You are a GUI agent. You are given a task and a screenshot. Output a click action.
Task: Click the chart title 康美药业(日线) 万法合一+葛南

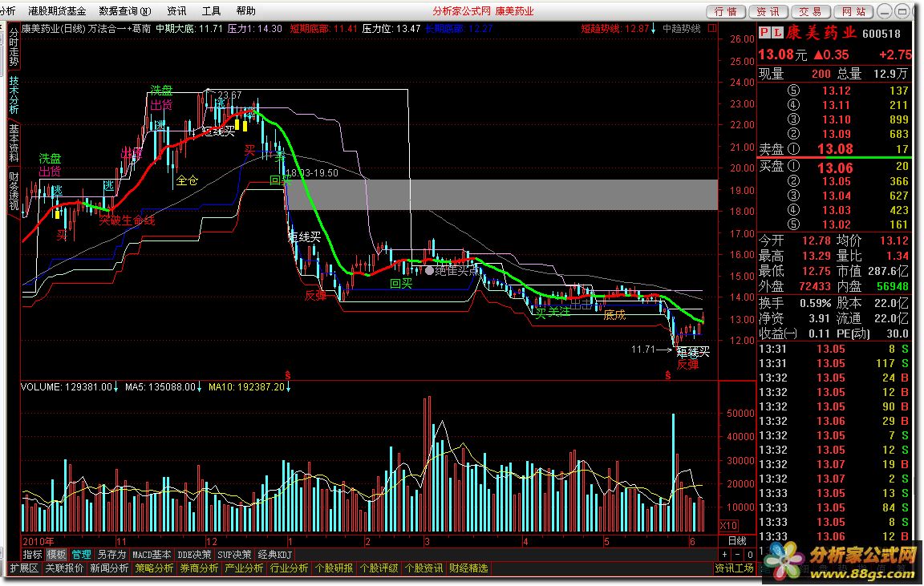click(86, 28)
